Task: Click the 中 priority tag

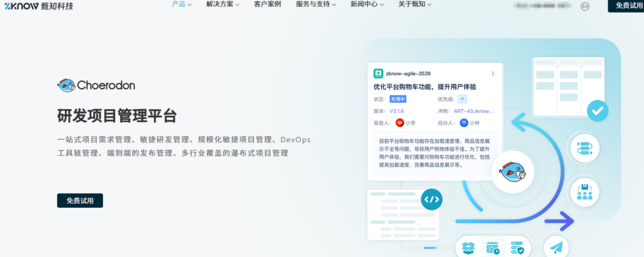Action: [462, 99]
